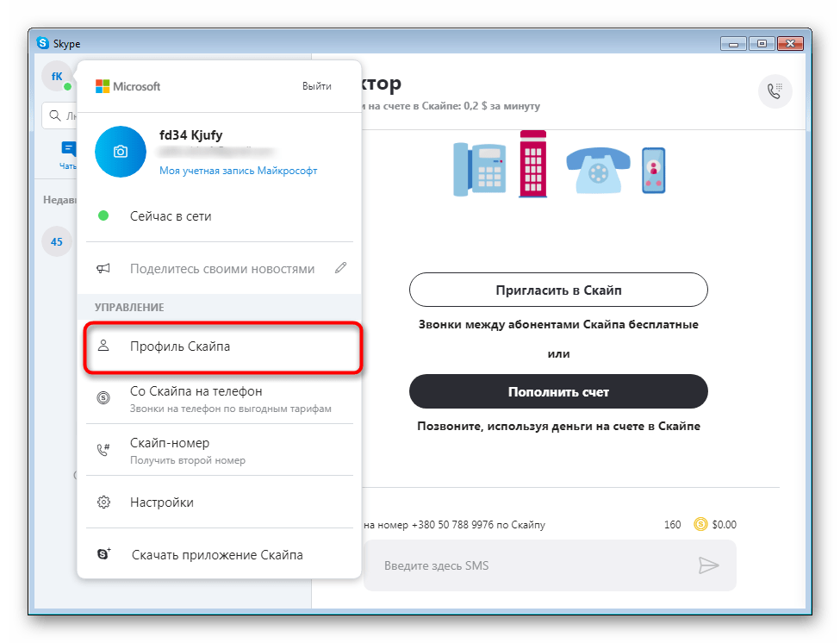Click the megaphone news icon
This screenshot has width=840, height=643.
[103, 268]
